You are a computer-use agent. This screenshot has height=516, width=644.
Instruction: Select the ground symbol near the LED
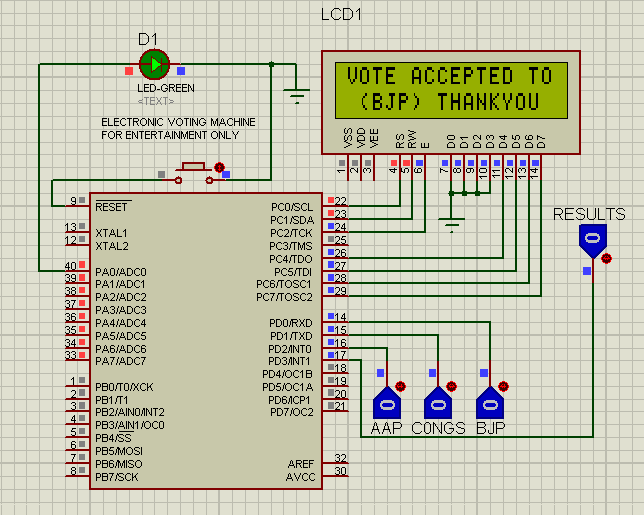pyautogui.click(x=297, y=95)
